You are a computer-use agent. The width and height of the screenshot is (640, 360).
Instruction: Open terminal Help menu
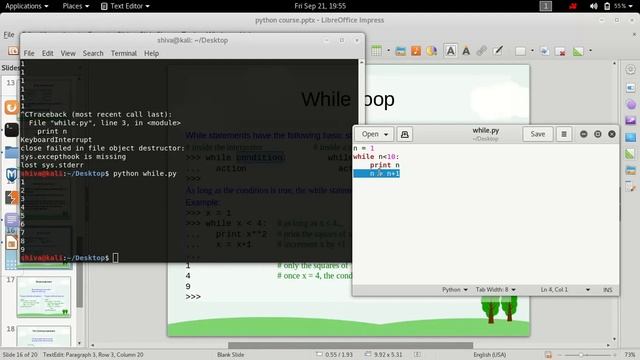(x=151, y=53)
